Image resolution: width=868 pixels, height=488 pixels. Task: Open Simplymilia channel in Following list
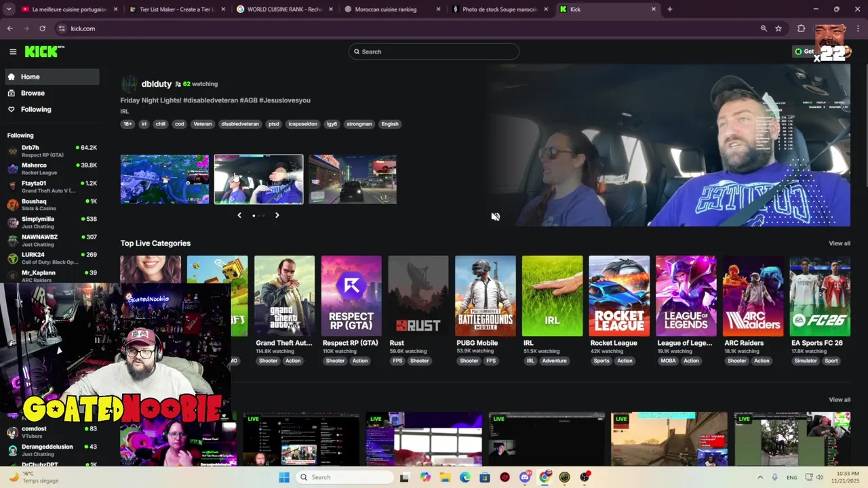(x=52, y=222)
